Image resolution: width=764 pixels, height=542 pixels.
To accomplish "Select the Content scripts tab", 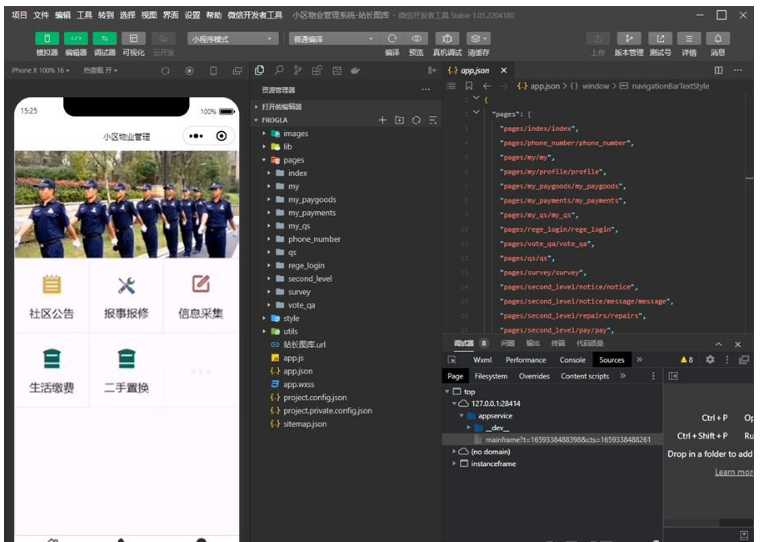I will (x=585, y=376).
